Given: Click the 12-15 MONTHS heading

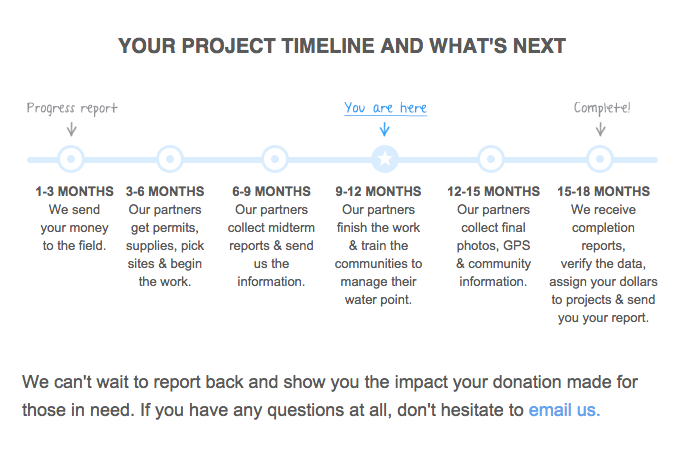Looking at the screenshot, I should coord(494,192).
